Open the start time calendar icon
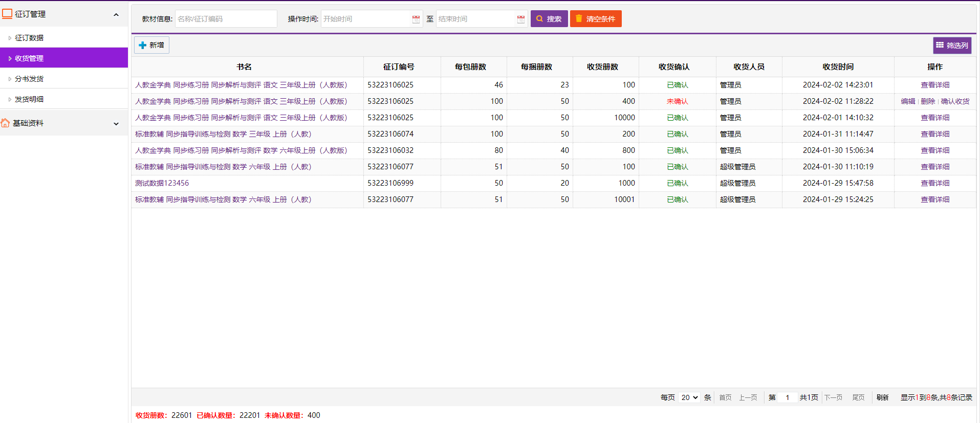 416,19
